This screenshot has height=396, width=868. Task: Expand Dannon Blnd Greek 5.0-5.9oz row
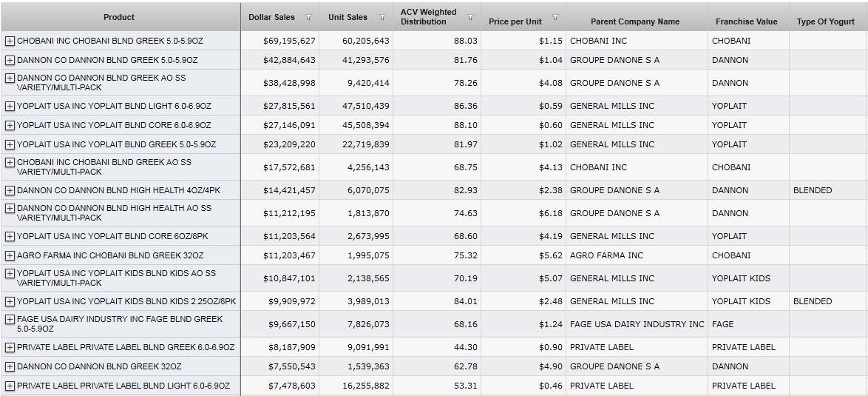(x=10, y=60)
